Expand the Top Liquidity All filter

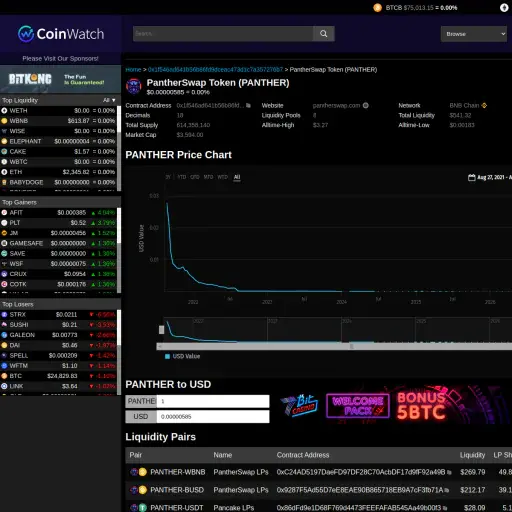point(109,100)
